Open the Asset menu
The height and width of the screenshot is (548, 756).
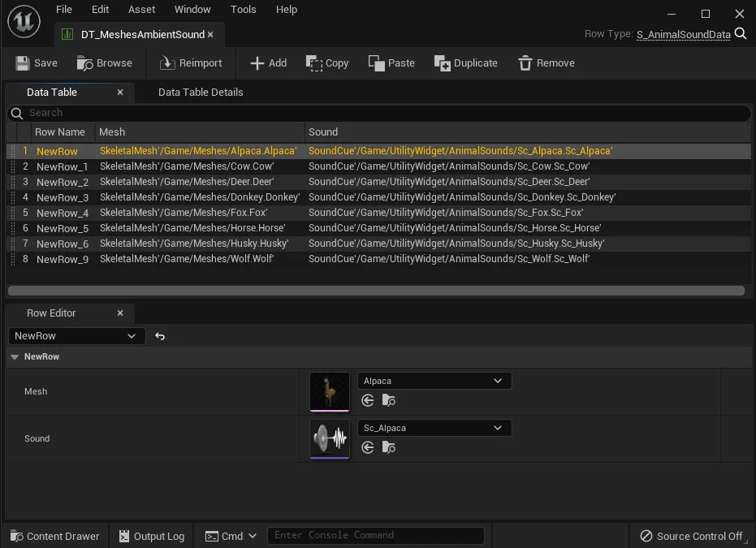tap(141, 10)
